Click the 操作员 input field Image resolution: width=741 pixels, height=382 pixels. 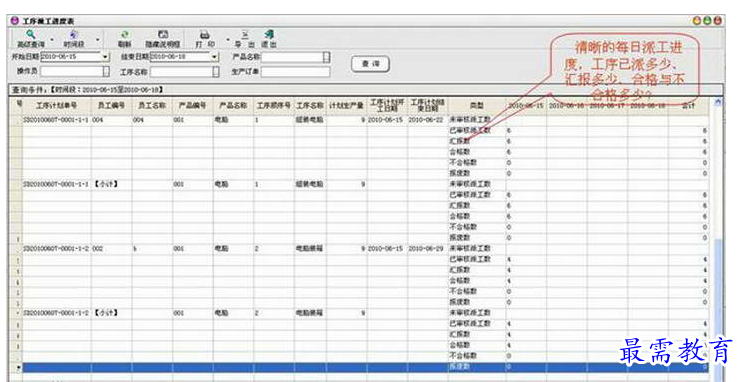pyautogui.click(x=72, y=71)
